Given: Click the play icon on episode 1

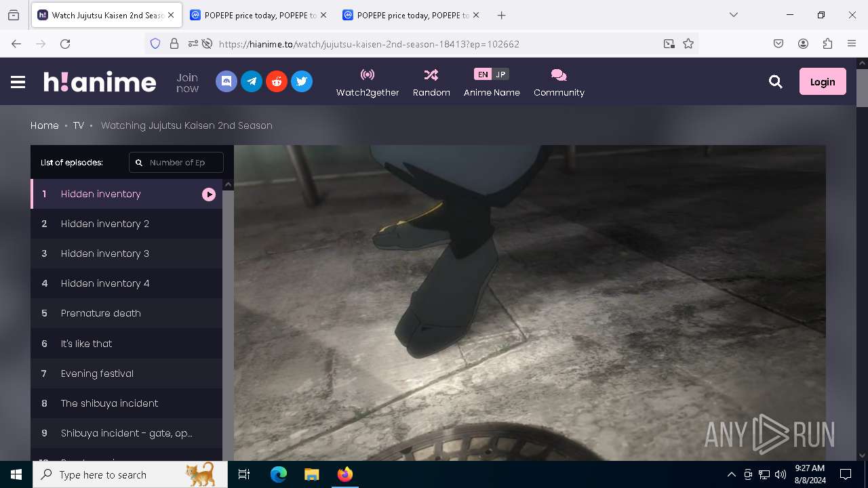Looking at the screenshot, I should point(209,195).
